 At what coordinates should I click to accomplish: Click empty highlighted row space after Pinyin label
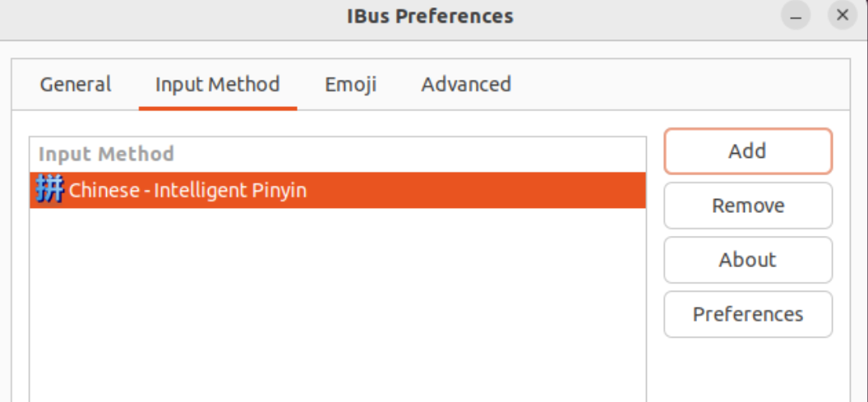coord(477,191)
